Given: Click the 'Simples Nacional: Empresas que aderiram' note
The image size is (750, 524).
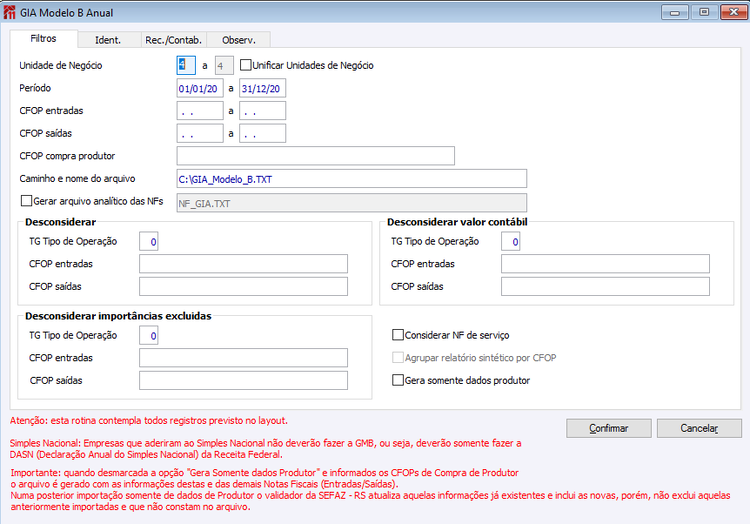Looking at the screenshot, I should (x=265, y=449).
